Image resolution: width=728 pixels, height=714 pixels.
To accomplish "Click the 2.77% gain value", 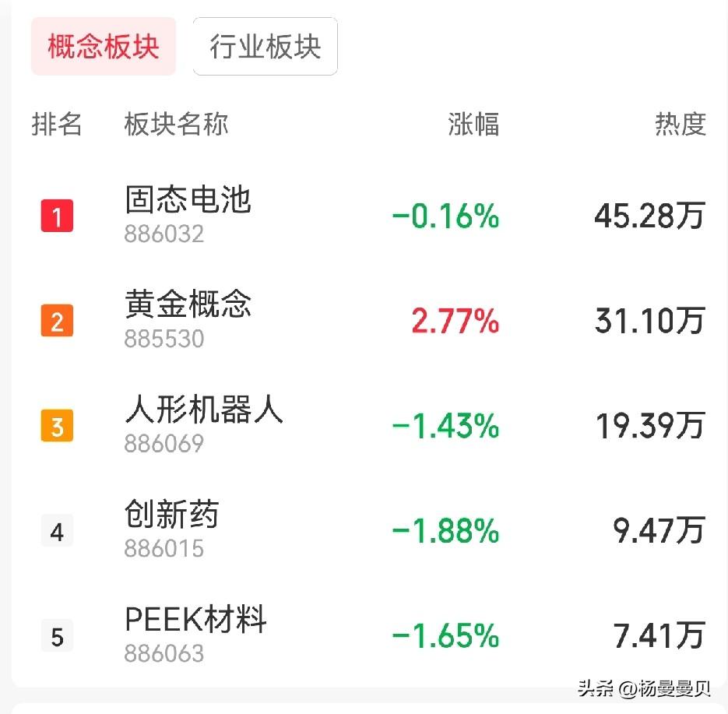I will [x=455, y=321].
